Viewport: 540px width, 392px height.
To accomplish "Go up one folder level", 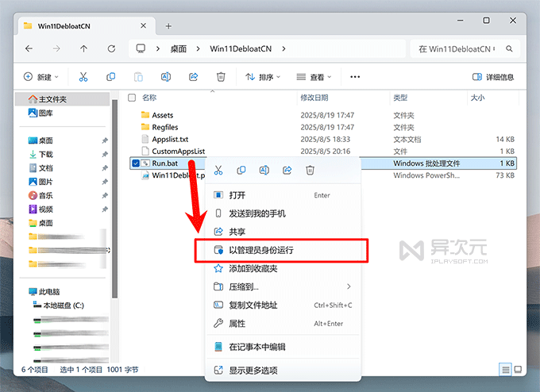I will 83,49.
